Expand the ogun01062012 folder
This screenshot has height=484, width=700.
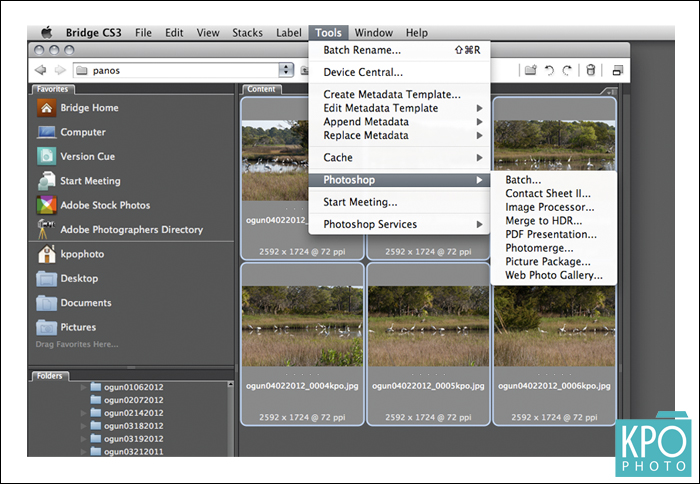[83, 387]
